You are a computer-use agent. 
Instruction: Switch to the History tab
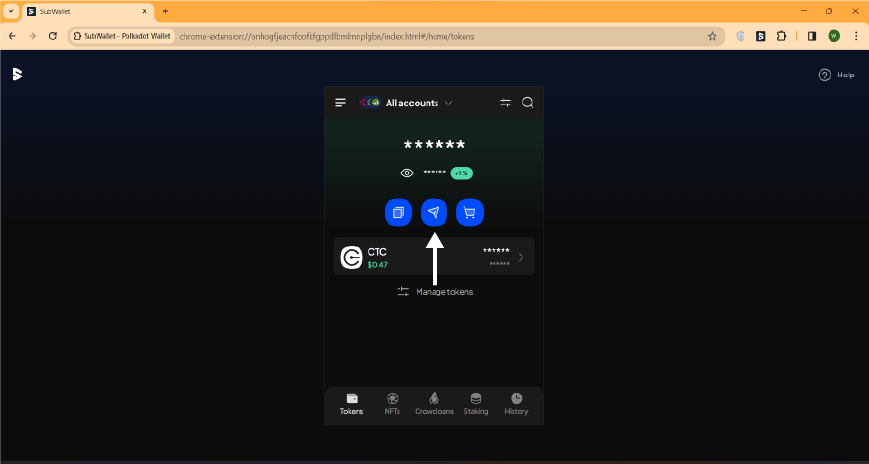coord(516,404)
